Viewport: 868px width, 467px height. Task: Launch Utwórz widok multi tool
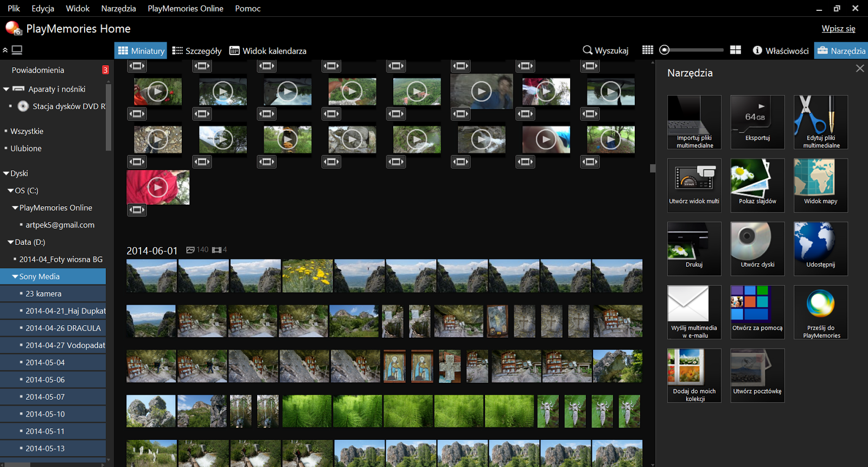tap(694, 185)
